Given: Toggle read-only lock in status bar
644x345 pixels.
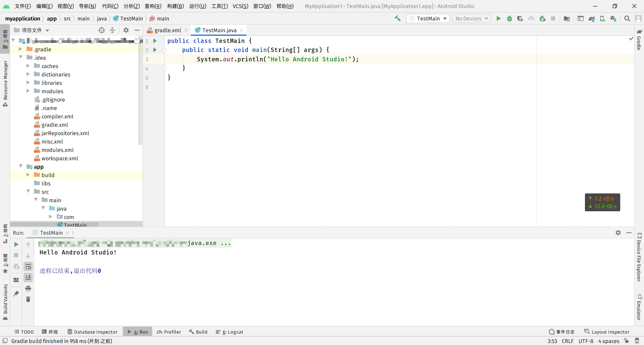Looking at the screenshot, I should tap(626, 341).
